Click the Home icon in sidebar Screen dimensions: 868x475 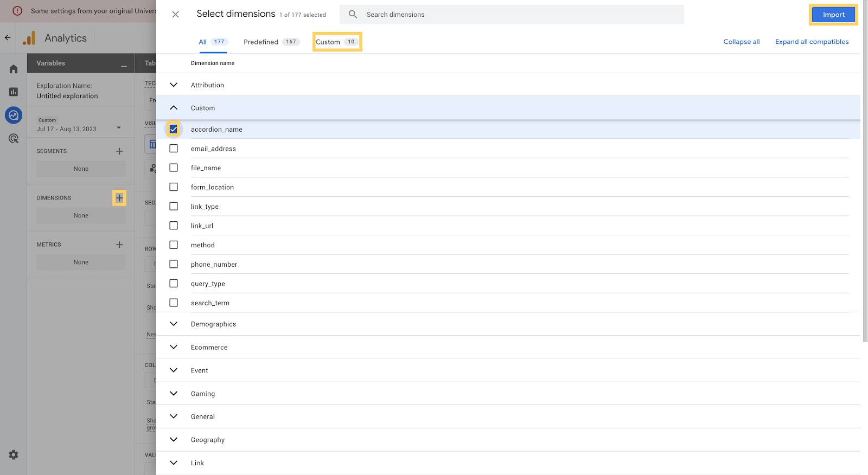point(14,69)
